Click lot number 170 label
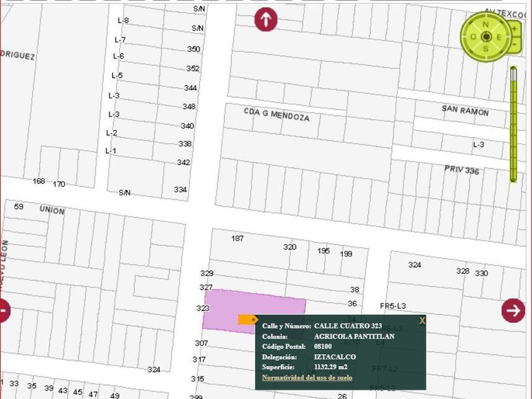The height and width of the screenshot is (399, 532). pos(59,184)
